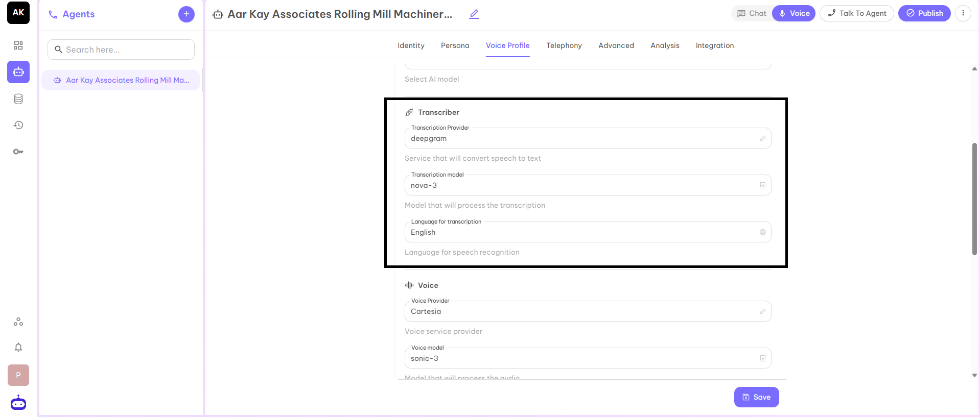Click the Talk To Agent button
Viewport: 980px width, 417px height.
tap(857, 13)
